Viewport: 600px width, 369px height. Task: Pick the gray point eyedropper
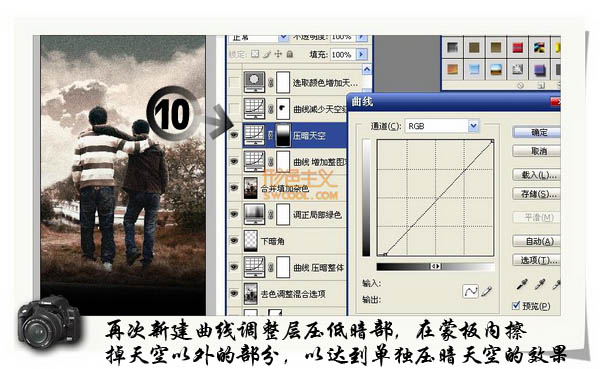point(539,284)
